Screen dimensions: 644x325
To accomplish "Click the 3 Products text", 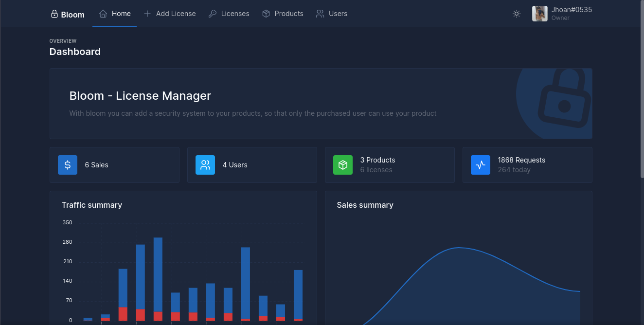I will (378, 160).
